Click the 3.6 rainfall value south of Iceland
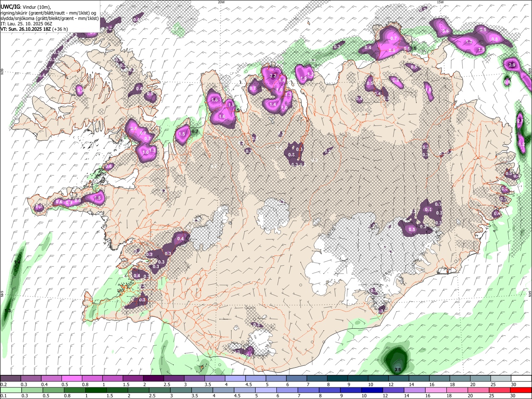Screen dimensions: 532x399 397,369
